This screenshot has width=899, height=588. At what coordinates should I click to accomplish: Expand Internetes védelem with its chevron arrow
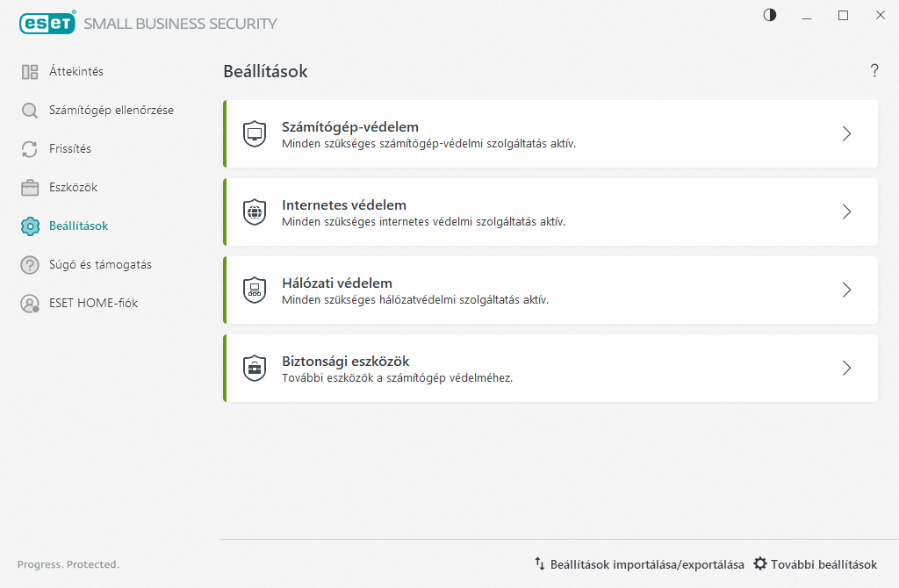tap(846, 212)
